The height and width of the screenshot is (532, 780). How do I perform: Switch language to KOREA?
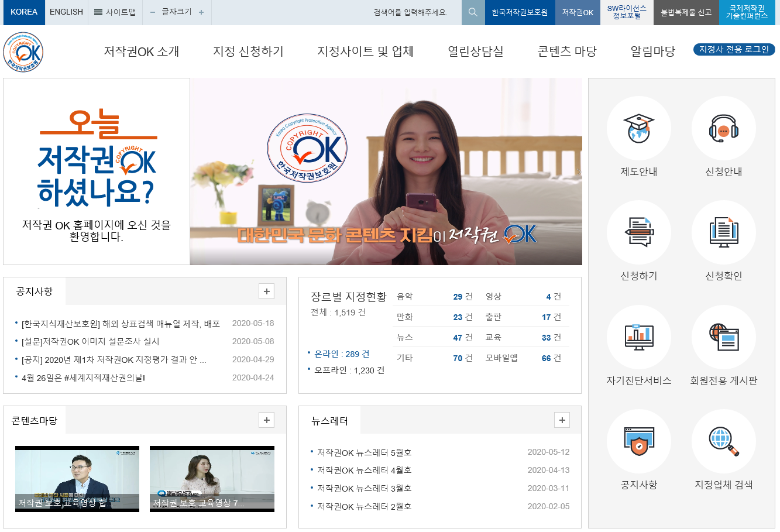pos(24,12)
